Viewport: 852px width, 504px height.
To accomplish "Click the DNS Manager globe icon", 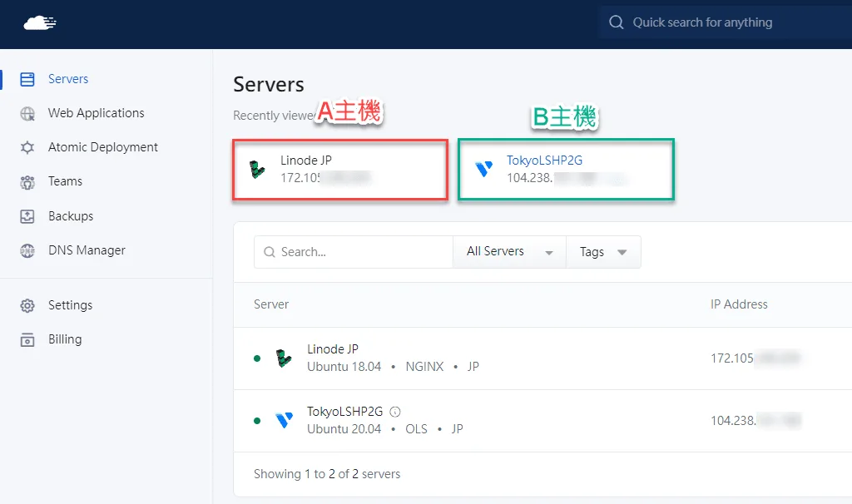I will pyautogui.click(x=27, y=250).
